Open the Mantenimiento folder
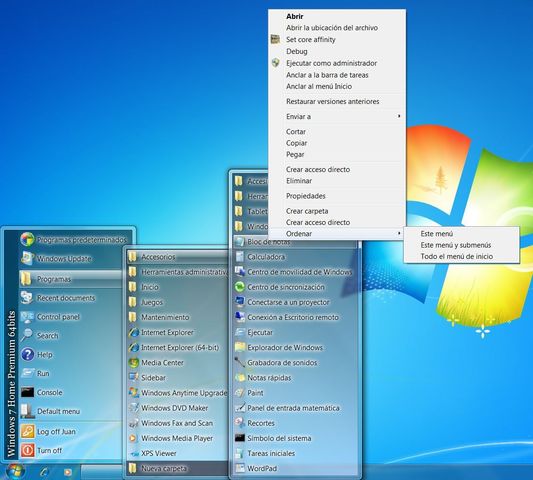 [177, 317]
